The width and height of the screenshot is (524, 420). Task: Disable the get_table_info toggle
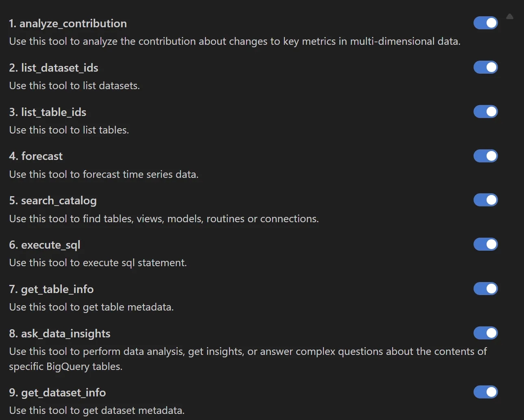click(486, 289)
